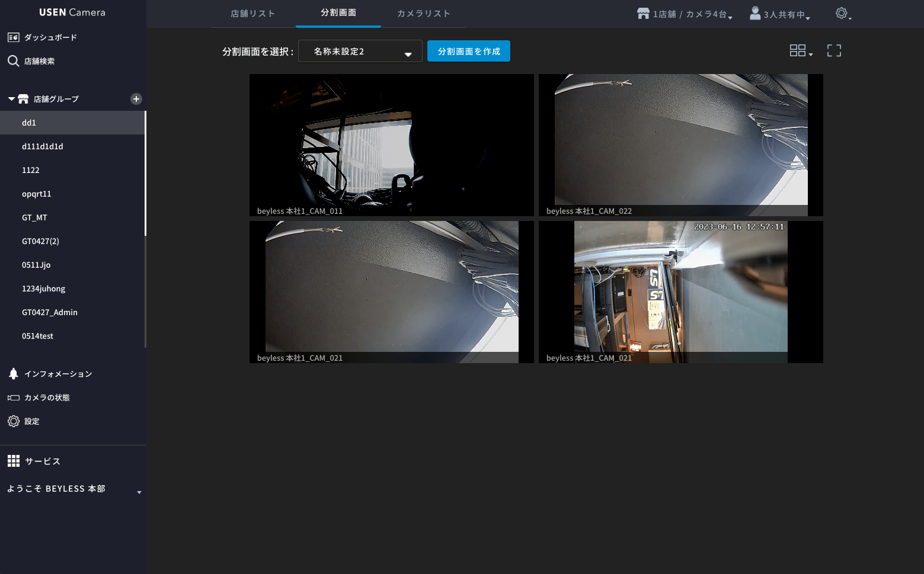Click the store search magnifier icon
924x574 pixels.
pos(13,61)
